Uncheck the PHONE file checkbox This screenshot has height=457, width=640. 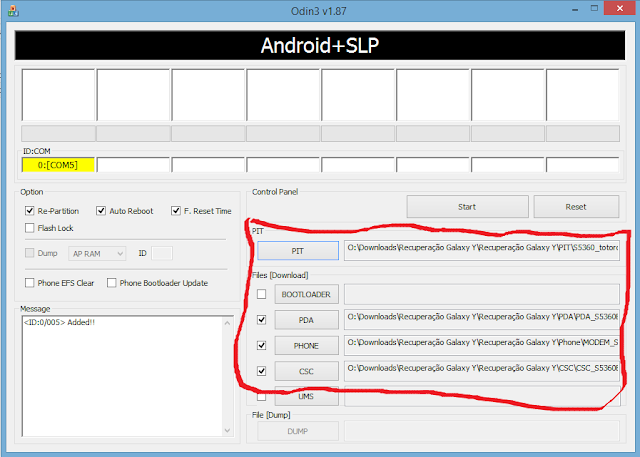point(262,346)
